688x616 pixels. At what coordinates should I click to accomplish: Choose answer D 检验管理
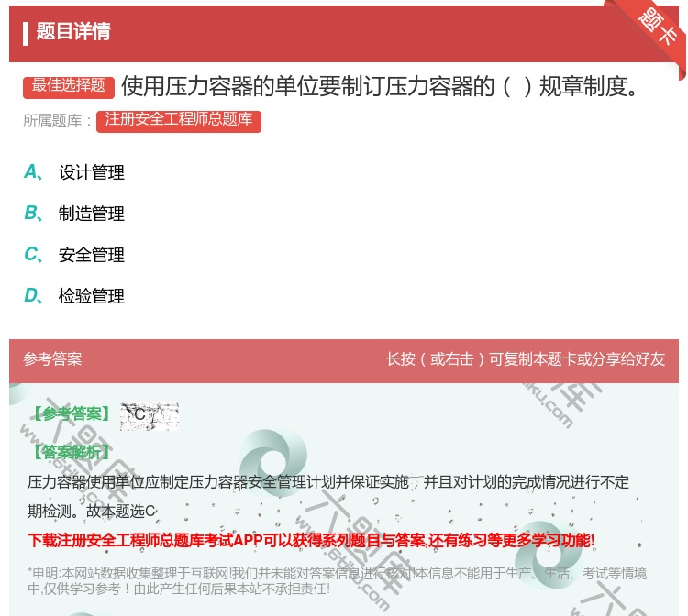[x=74, y=296]
